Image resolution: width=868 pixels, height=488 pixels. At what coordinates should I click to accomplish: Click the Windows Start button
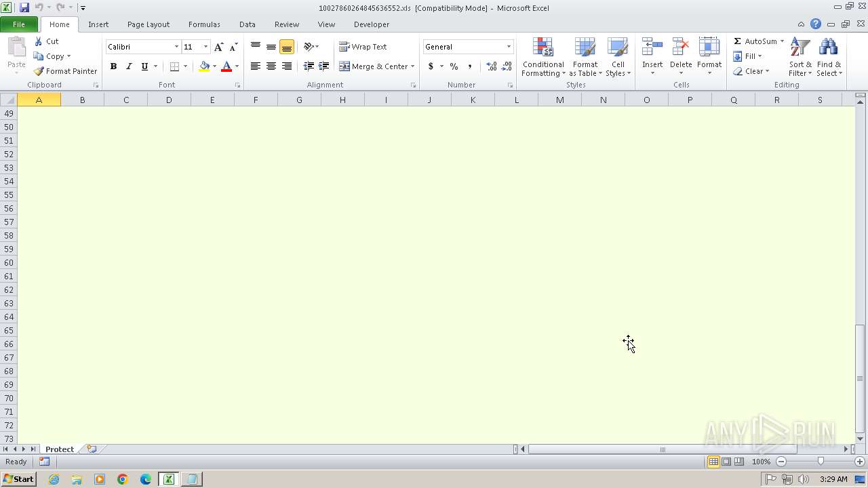[18, 479]
